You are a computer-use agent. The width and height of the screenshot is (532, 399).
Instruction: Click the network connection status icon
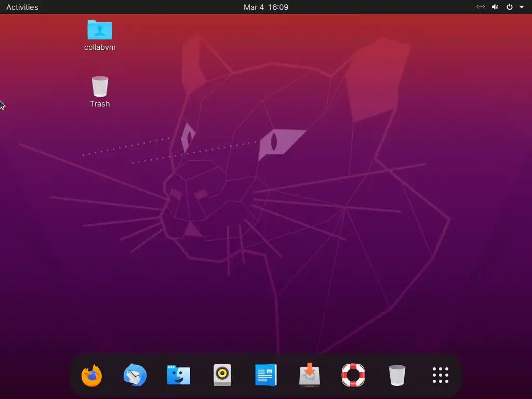(481, 7)
